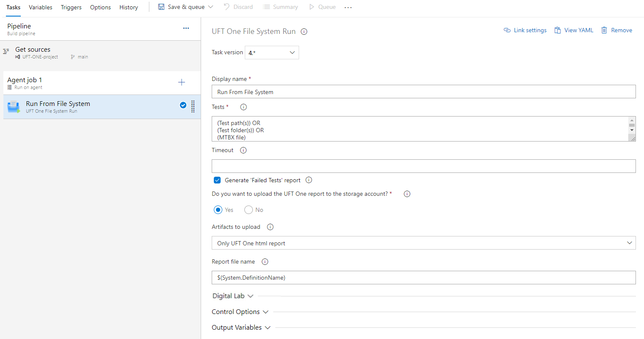Screen dimensions: 644x339
Task: Open the toolbar more actions ellipsis
Action: coord(348,8)
